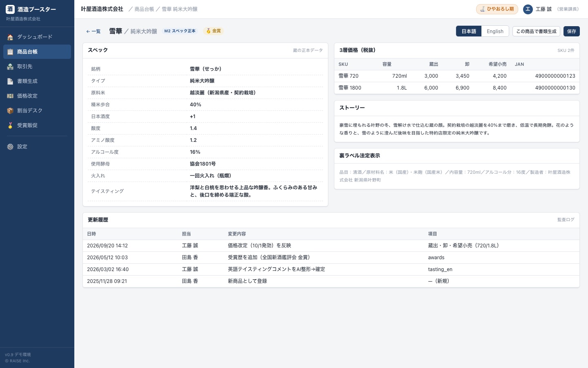The height and width of the screenshot is (368, 588).
Task: Click the 雪華 720 SKU row
Action: tap(457, 76)
